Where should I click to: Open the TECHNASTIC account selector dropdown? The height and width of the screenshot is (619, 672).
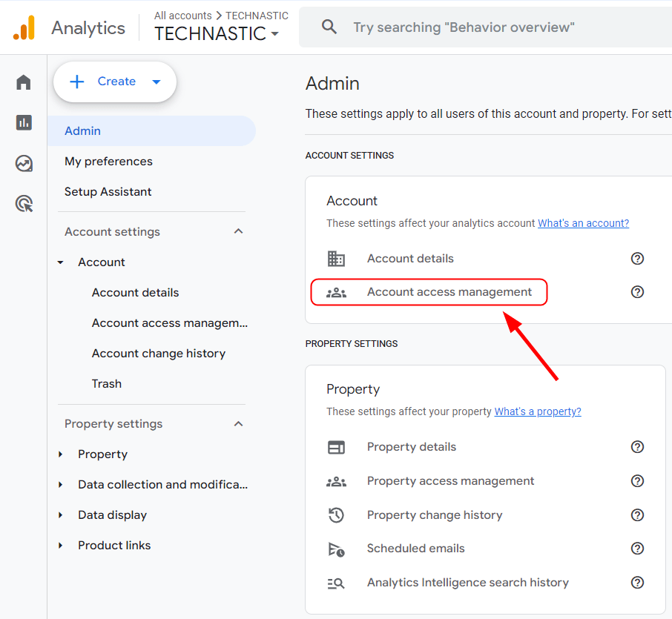[217, 33]
